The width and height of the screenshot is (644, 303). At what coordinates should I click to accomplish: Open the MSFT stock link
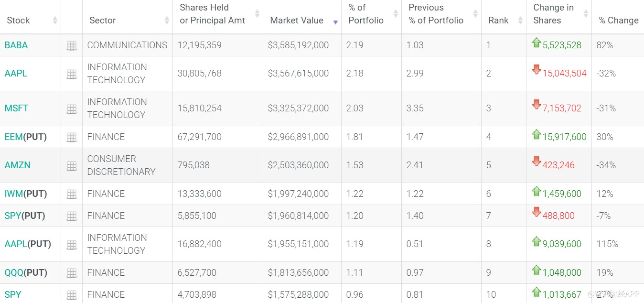[x=16, y=108]
